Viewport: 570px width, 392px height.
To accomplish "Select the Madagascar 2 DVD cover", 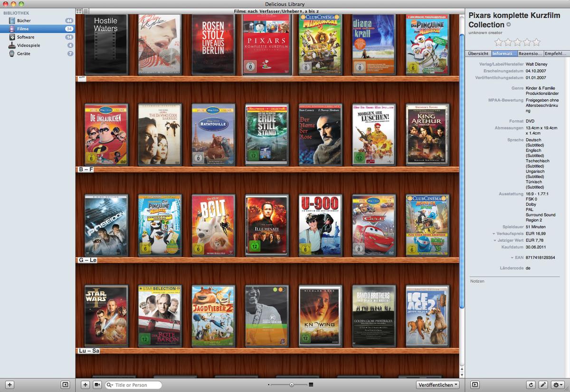I will tap(320, 44).
